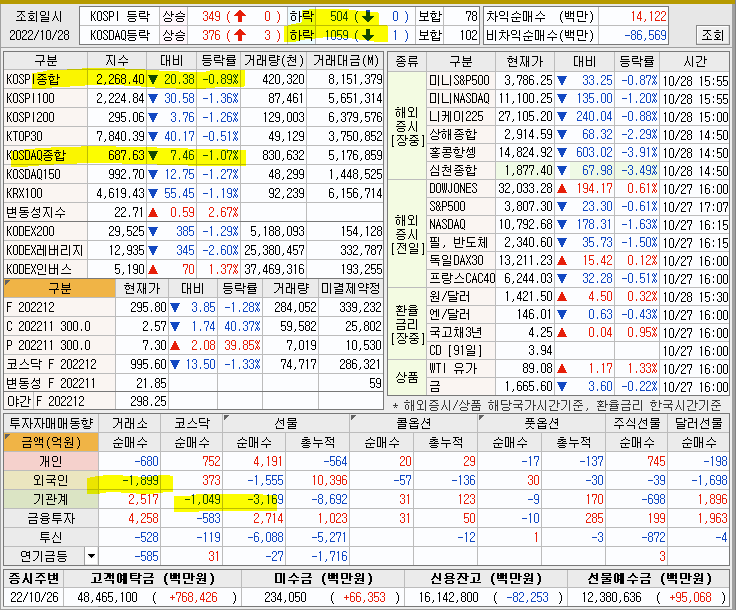
Task: Select the 야간 F 202212 row
Action: (x=193, y=401)
